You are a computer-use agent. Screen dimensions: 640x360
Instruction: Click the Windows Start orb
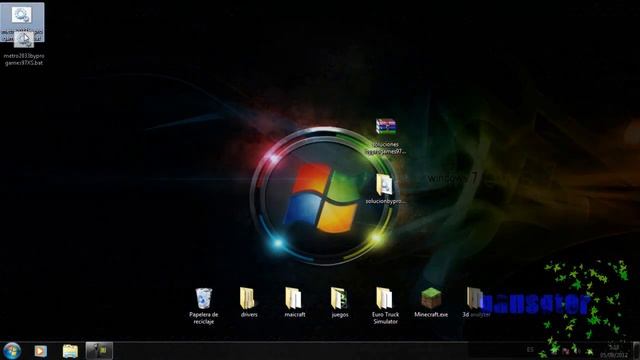click(x=12, y=351)
